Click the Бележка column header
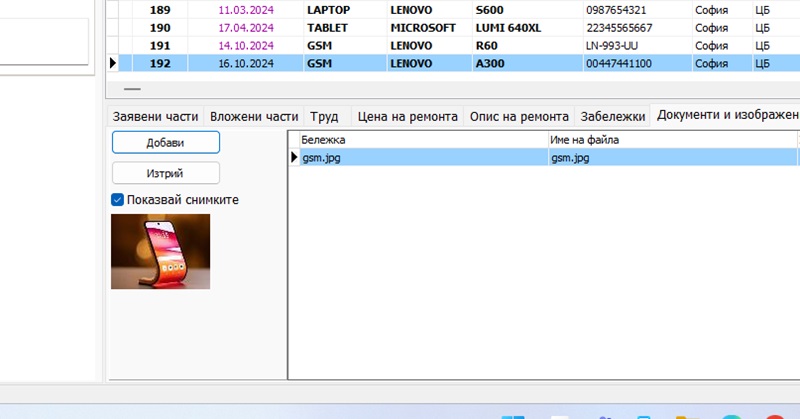This screenshot has width=800, height=419. coord(423,140)
